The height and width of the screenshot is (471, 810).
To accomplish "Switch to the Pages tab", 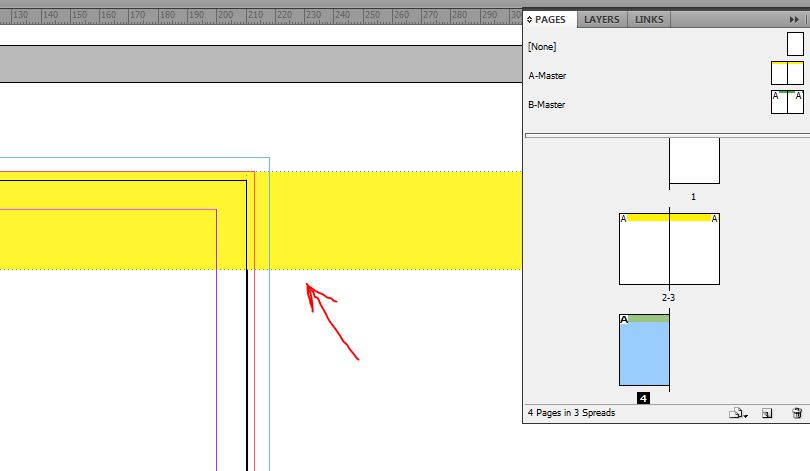I will click(x=550, y=20).
